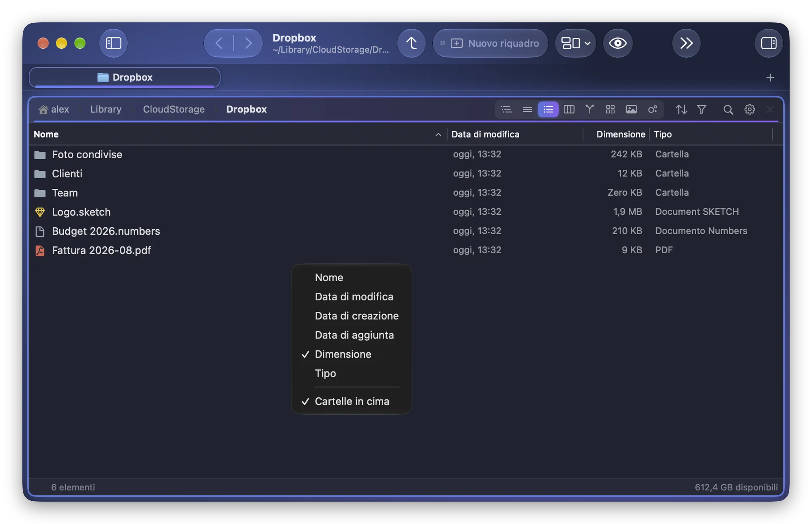
Task: Select the active list view icon
Action: coord(548,109)
